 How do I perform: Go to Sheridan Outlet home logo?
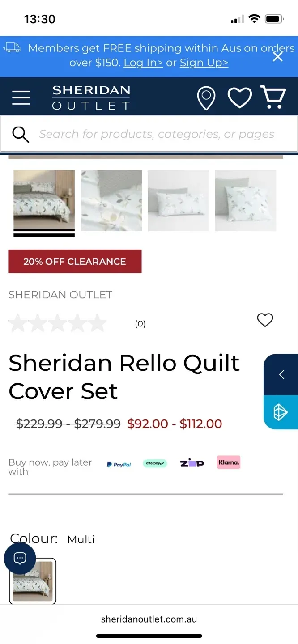tap(91, 97)
